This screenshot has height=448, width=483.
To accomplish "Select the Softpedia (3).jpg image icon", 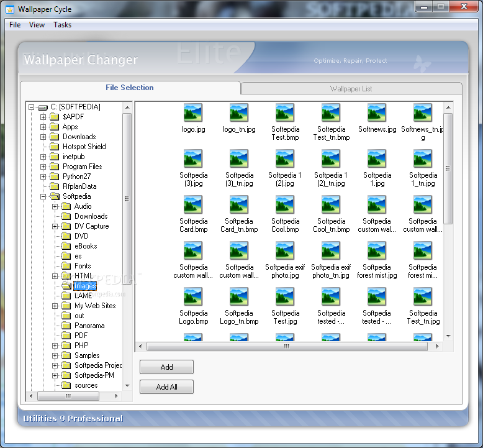I will click(193, 158).
